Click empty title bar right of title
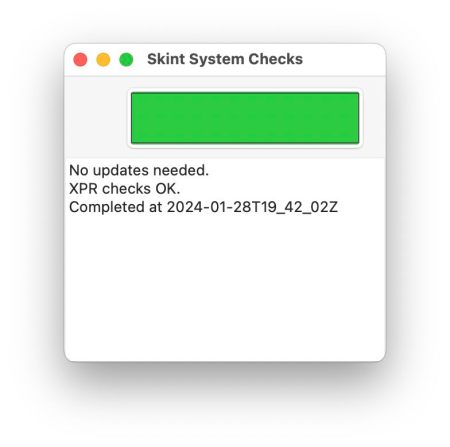This screenshot has height=447, width=450. click(343, 60)
